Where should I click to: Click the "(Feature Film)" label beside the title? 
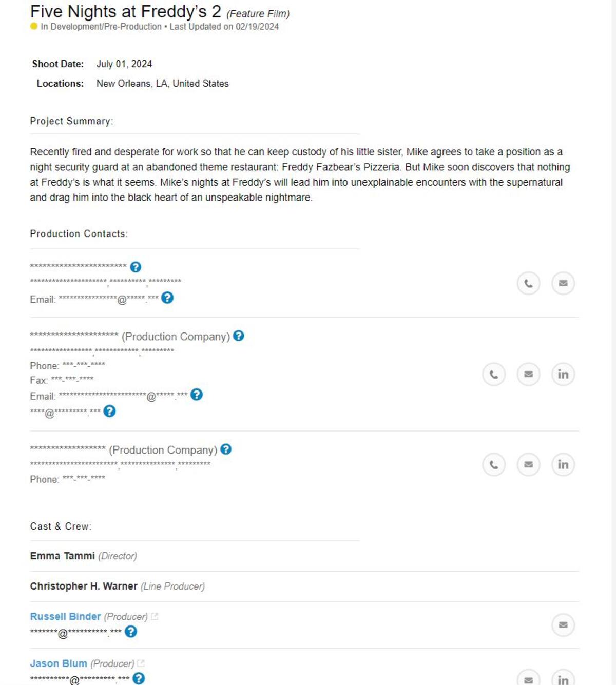click(258, 14)
